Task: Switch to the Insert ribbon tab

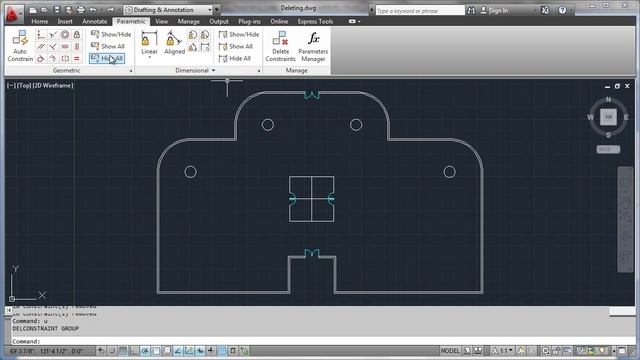Action: (65, 21)
